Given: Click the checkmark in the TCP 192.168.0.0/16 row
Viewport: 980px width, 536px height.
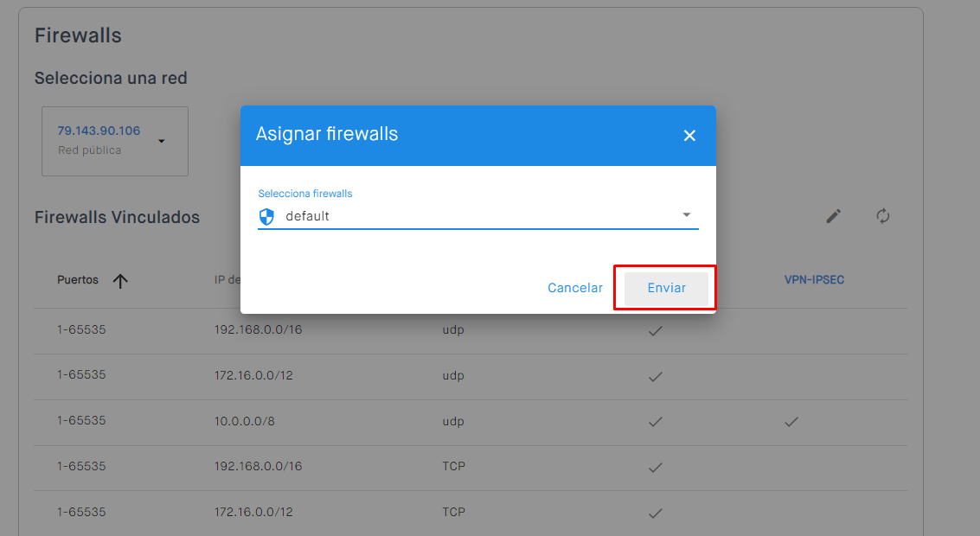Looking at the screenshot, I should coord(656,467).
